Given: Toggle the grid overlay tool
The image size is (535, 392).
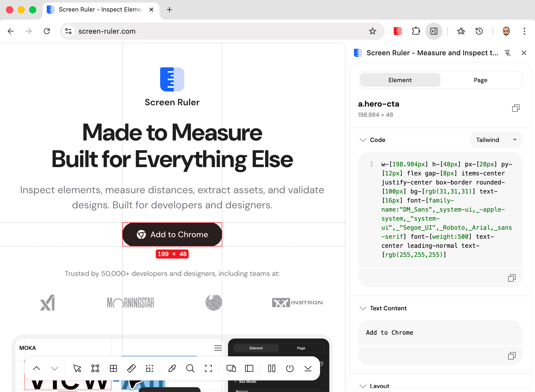Looking at the screenshot, I should click(x=113, y=368).
